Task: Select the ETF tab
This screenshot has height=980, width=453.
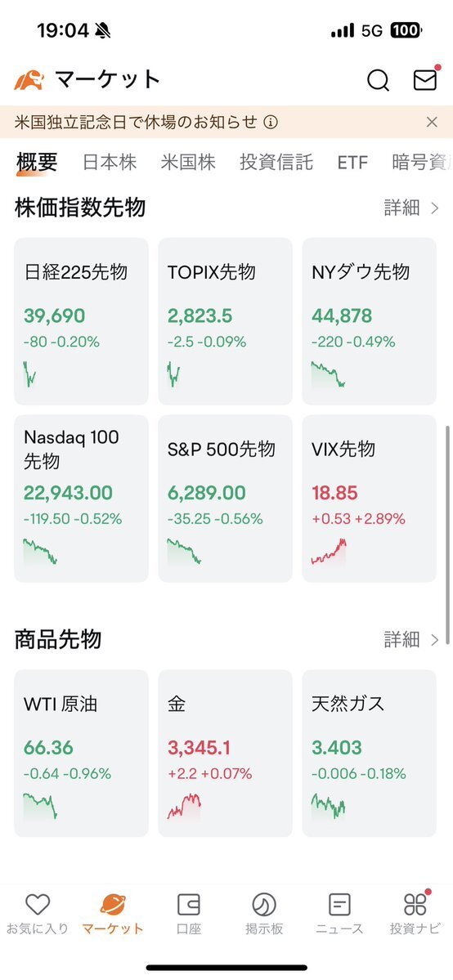Action: 352,163
